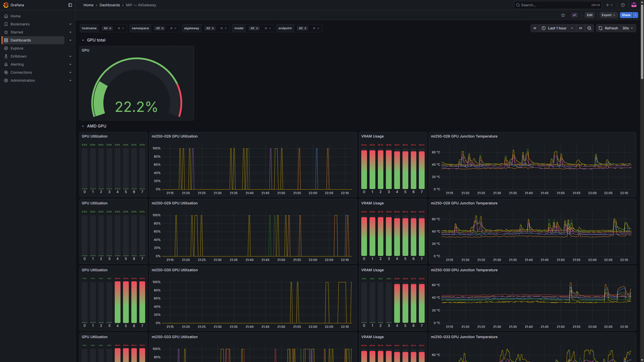Remove the All tag from model filter

pos(257,28)
